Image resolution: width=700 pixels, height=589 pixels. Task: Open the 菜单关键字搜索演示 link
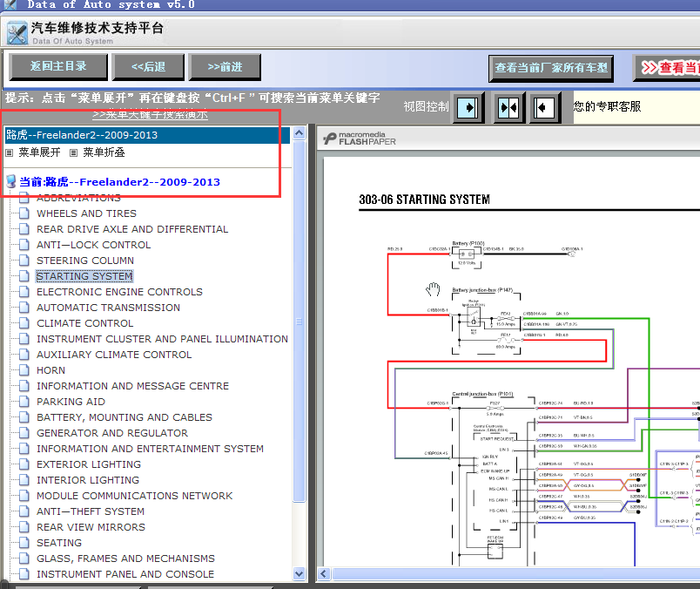pyautogui.click(x=150, y=114)
